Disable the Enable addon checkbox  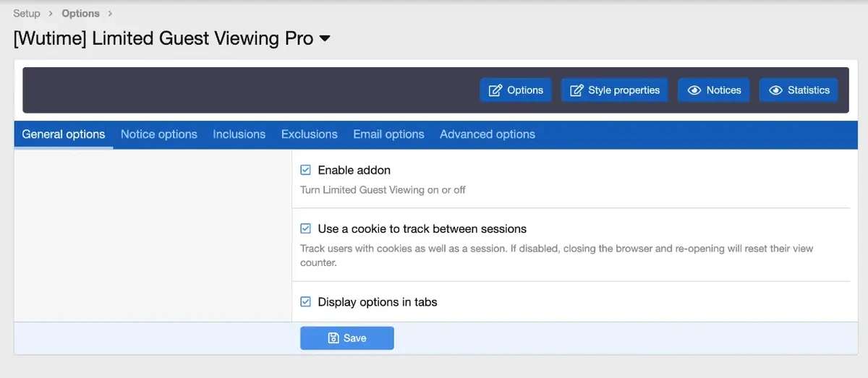pos(306,171)
